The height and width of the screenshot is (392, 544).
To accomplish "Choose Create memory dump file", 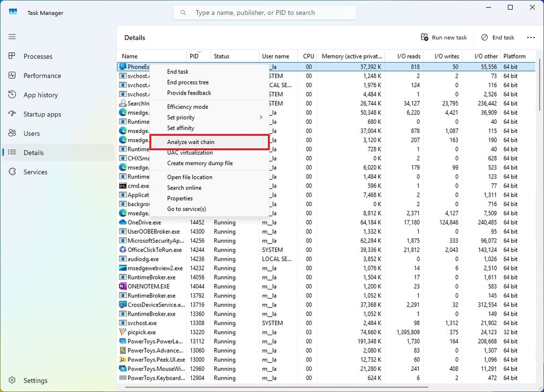I will tap(209, 163).
